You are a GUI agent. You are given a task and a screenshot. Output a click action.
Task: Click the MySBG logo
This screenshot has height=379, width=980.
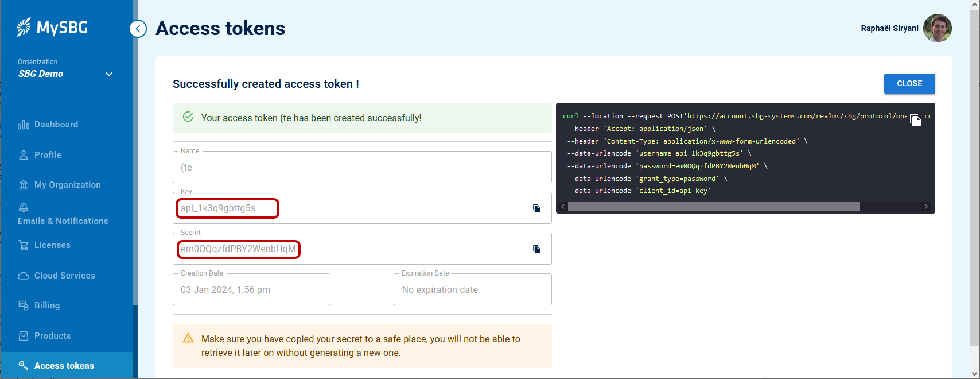click(53, 27)
